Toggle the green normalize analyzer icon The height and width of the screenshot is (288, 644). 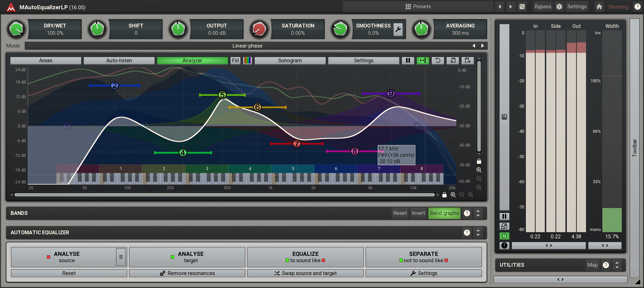click(423, 61)
